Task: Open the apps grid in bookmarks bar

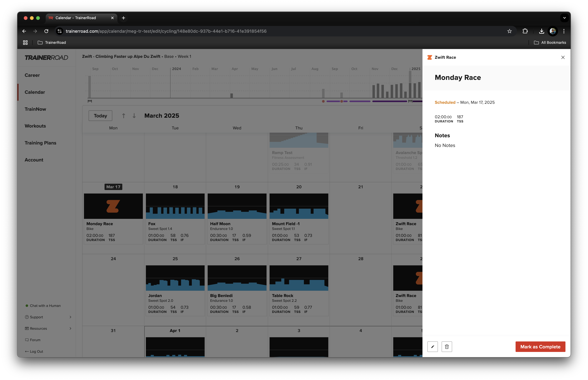Action: pos(25,42)
